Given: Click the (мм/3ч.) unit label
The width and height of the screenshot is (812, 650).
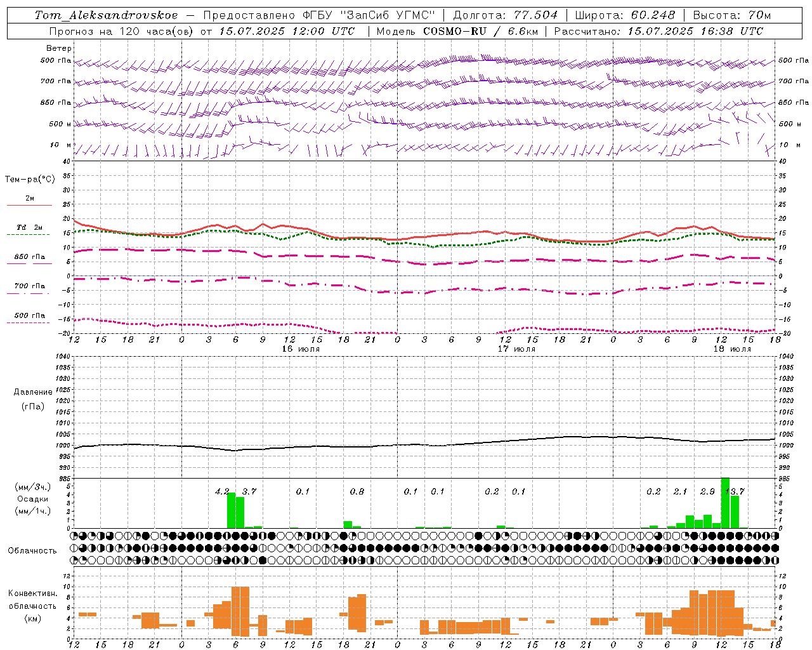Looking at the screenshot, I should 32,487.
